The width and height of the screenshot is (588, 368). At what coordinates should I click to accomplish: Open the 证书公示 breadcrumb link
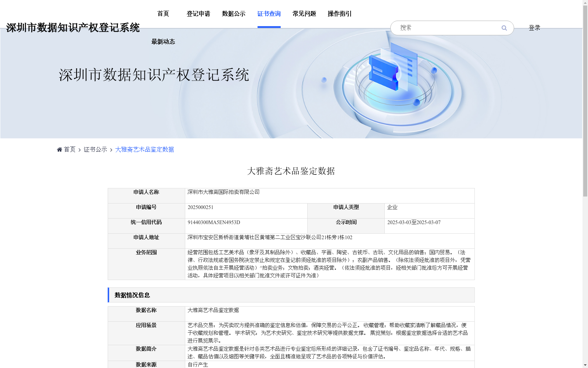point(95,149)
